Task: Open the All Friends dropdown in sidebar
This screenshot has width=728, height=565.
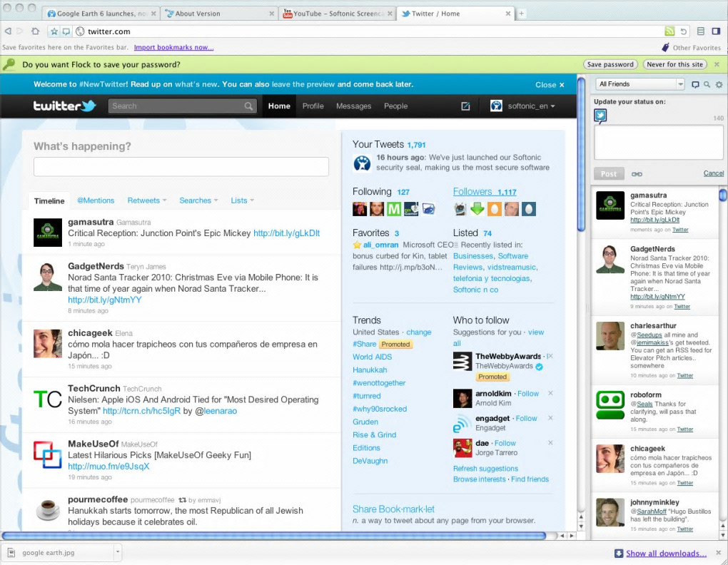Action: coord(640,84)
